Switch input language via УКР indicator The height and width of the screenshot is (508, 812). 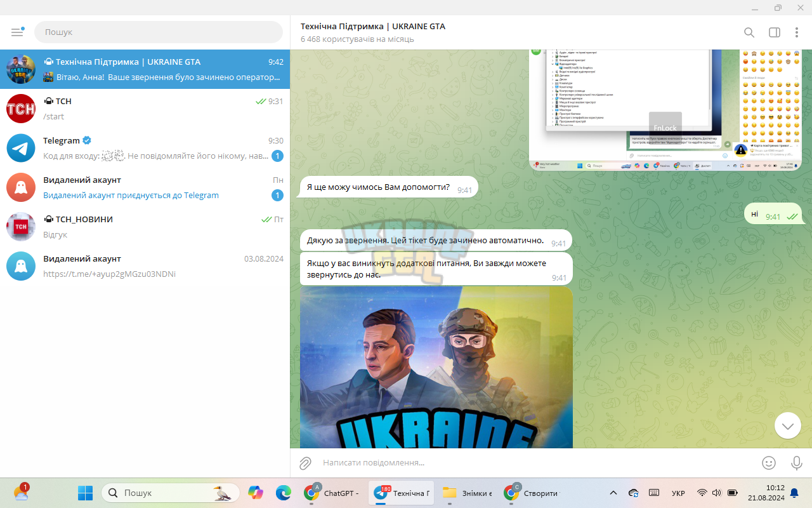[x=678, y=493]
